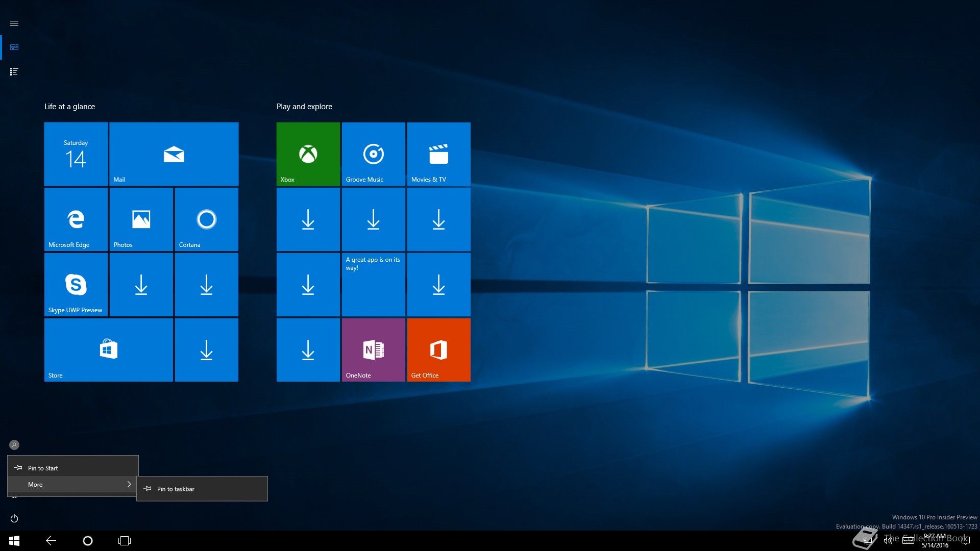
Task: Open the Action Center notification icon
Action: 965,541
